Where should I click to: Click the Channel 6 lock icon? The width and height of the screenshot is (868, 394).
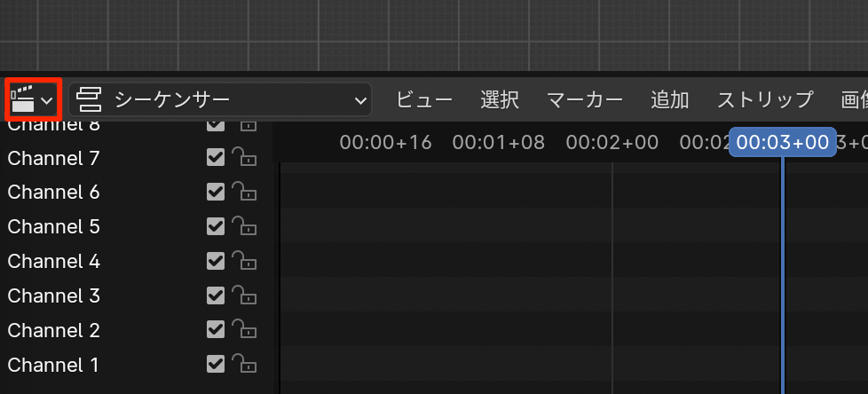(244, 193)
